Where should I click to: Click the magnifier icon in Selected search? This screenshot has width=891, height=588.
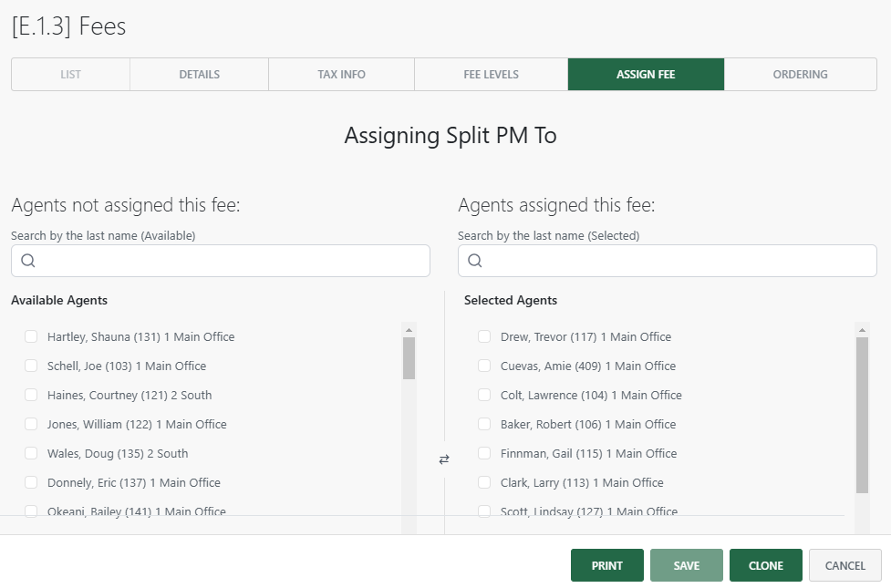coord(475,261)
